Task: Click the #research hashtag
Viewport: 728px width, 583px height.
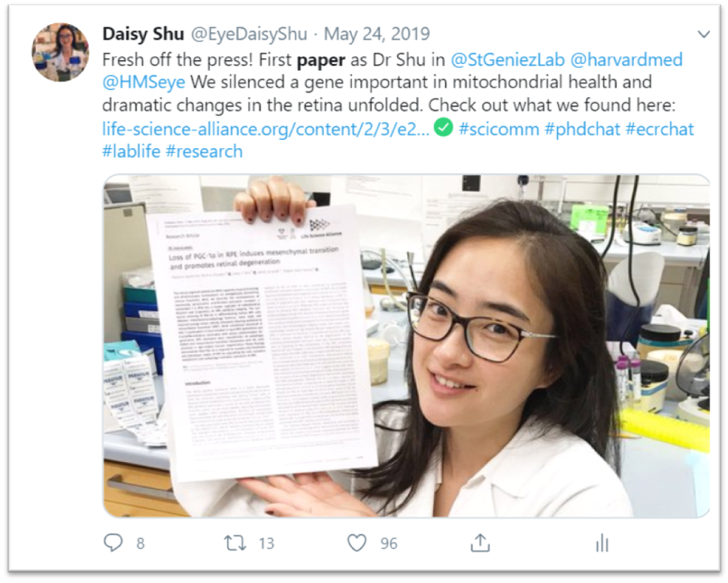Action: (205, 151)
